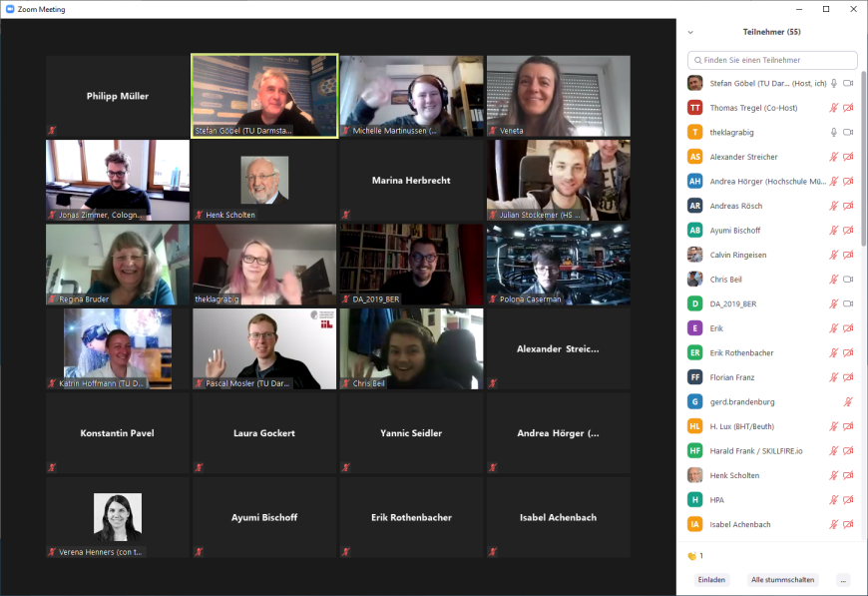The image size is (868, 596).
Task: Click theklagrabig's camera icon in participant list
Action: pyautogui.click(x=848, y=132)
